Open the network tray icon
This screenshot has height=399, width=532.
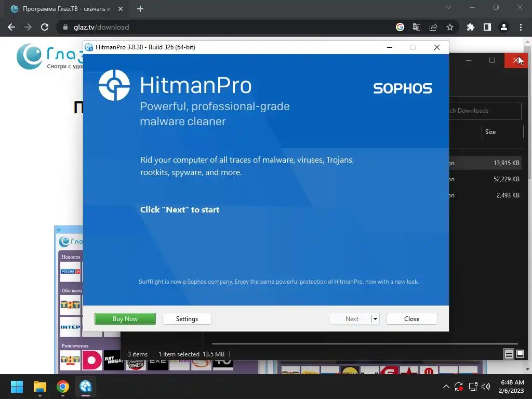pos(473,387)
